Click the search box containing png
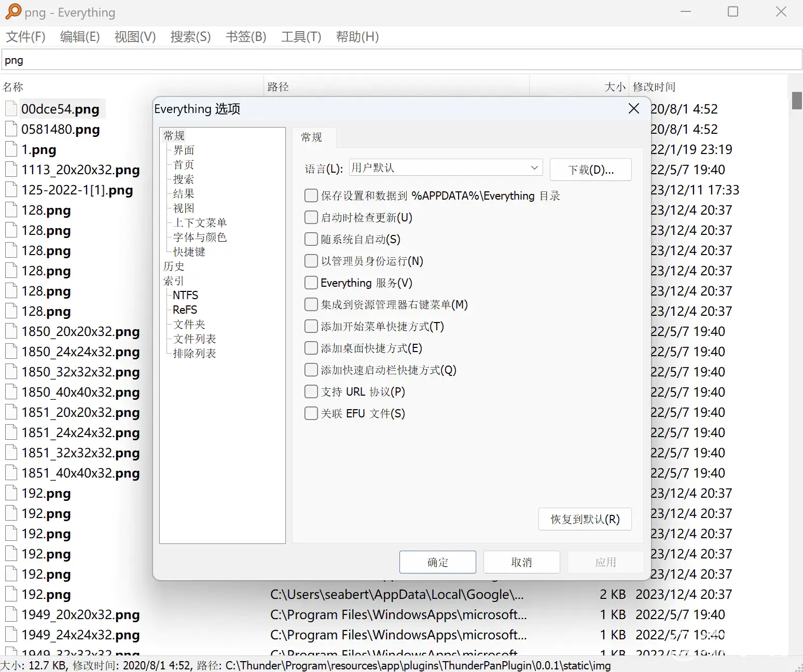Viewport: 803px width, 672px height. pos(401,60)
